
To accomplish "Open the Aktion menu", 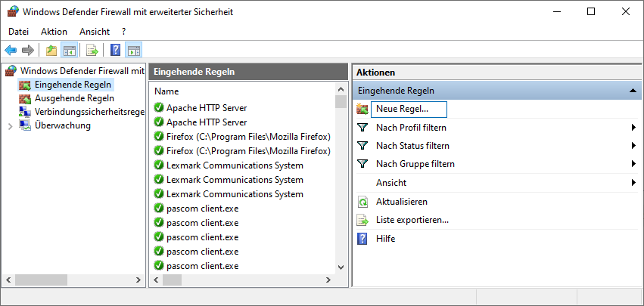I will (54, 32).
